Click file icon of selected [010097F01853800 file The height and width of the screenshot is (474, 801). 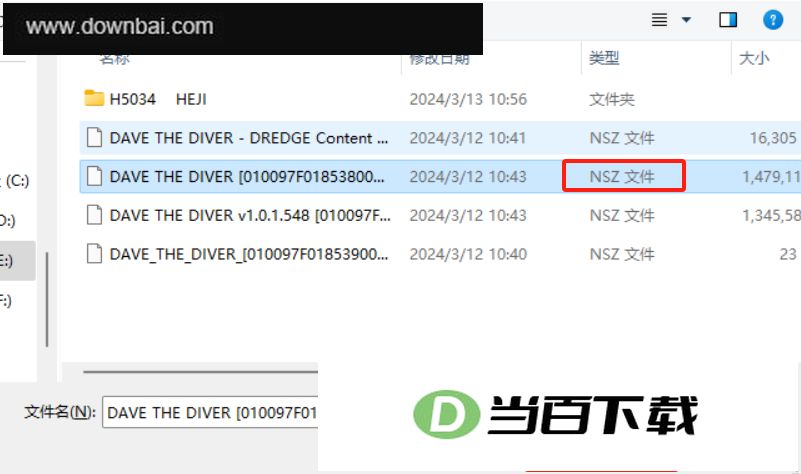click(94, 177)
